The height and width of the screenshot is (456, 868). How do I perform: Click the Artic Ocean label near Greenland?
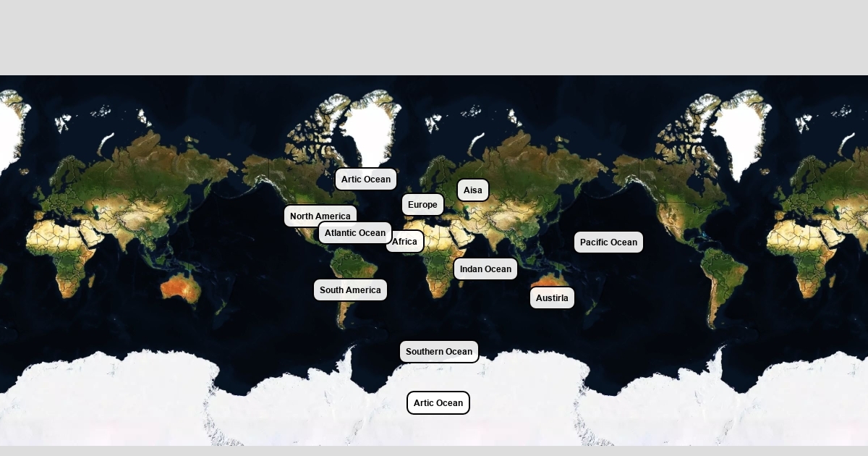pos(365,180)
